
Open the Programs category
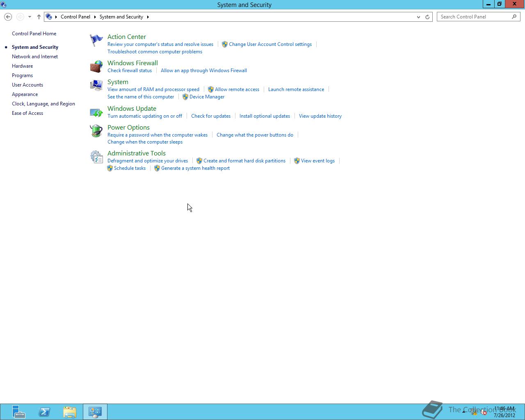click(x=22, y=75)
